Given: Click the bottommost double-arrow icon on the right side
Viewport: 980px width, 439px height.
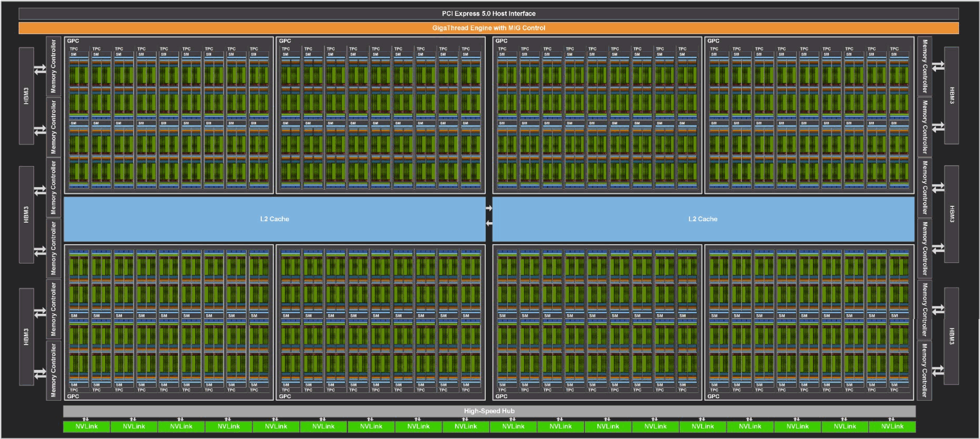Looking at the screenshot, I should (938, 371).
